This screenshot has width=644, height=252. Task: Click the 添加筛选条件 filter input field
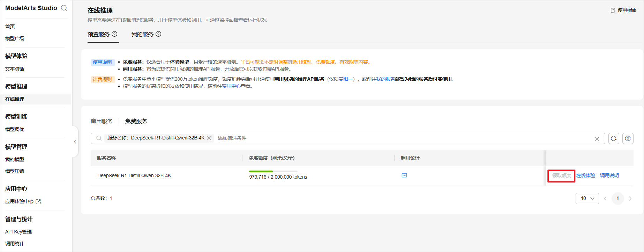click(314, 138)
